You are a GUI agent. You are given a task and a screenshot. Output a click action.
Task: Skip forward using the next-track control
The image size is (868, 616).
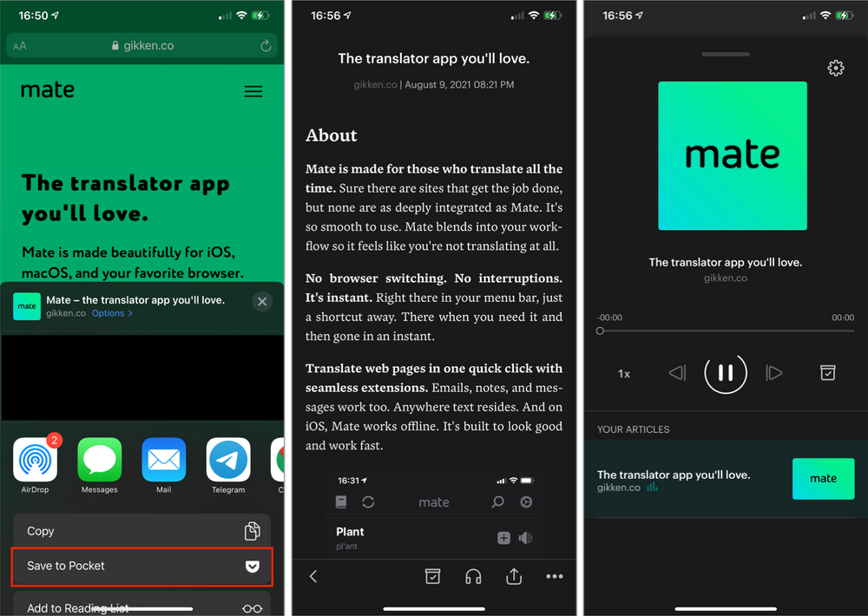tap(774, 373)
